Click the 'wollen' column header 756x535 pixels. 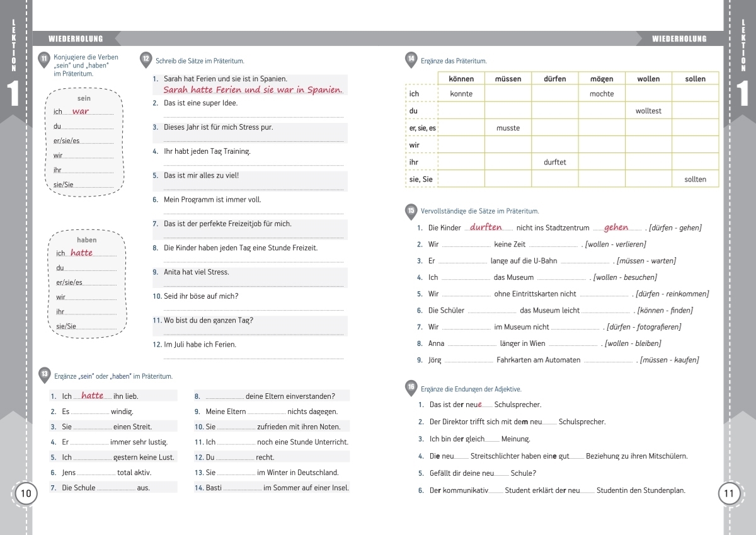[x=648, y=79]
